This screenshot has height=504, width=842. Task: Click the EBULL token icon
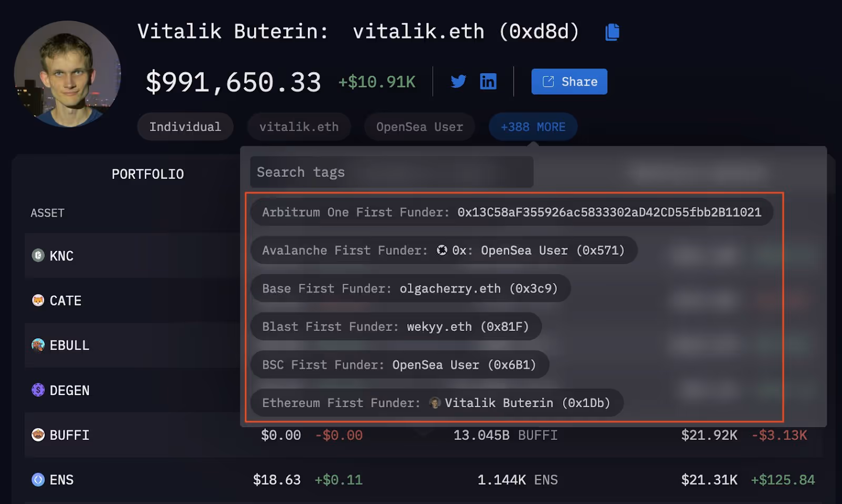pyautogui.click(x=38, y=345)
